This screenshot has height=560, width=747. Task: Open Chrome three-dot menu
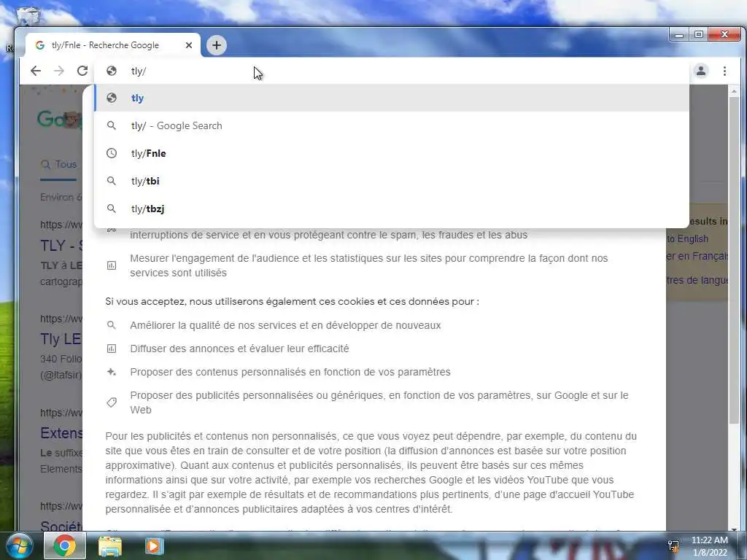coord(724,71)
